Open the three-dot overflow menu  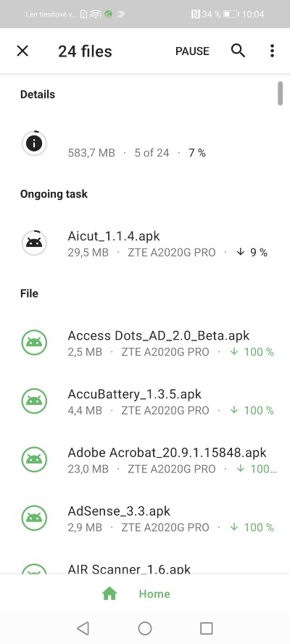[x=272, y=51]
